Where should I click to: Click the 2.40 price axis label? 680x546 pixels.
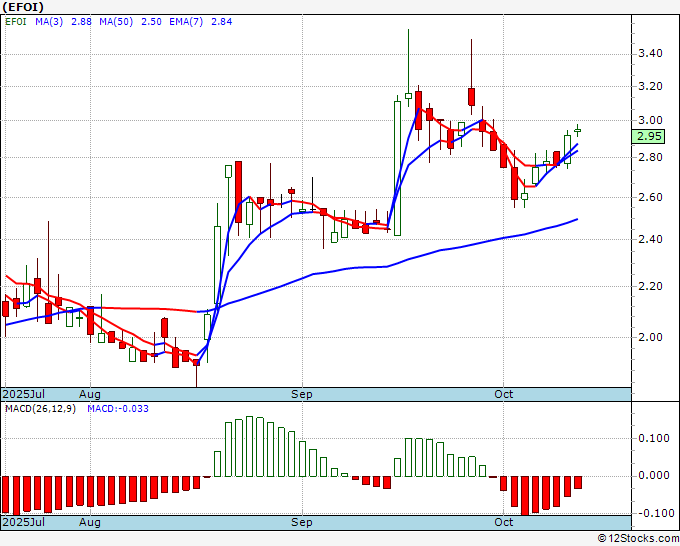(x=651, y=239)
